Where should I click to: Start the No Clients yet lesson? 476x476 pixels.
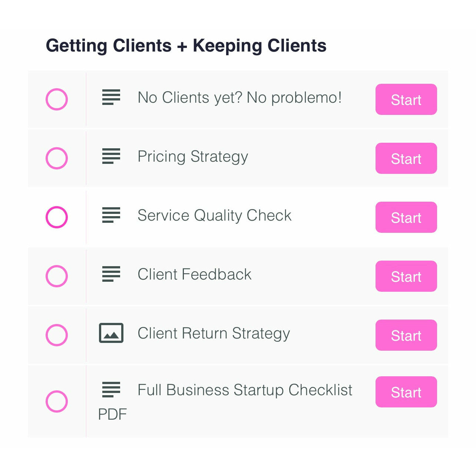click(406, 99)
